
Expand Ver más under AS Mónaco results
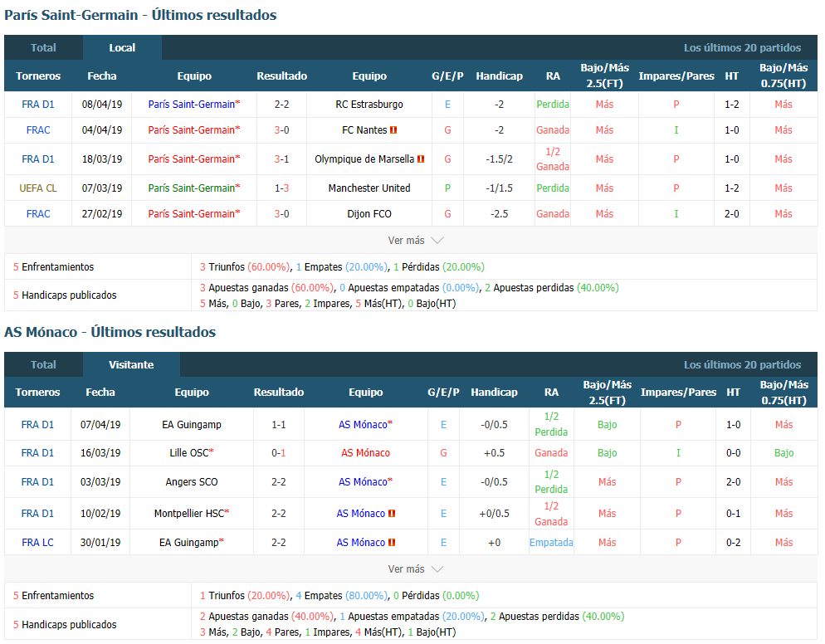click(416, 569)
